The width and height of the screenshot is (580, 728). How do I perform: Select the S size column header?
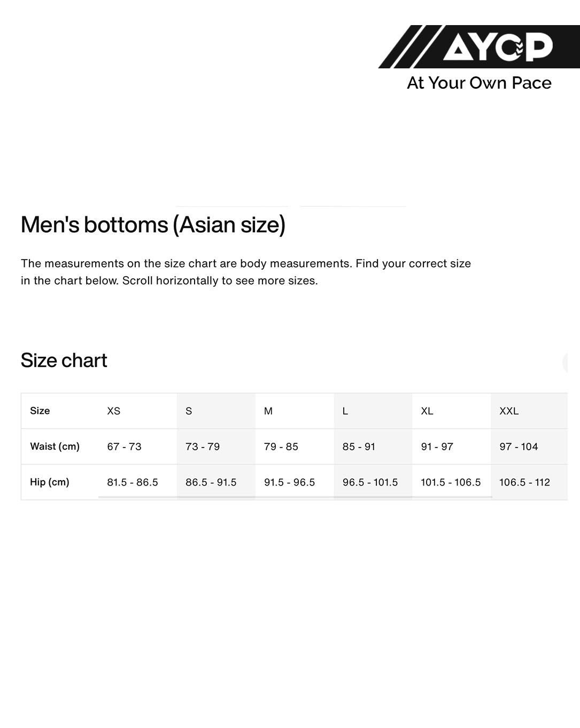[189, 411]
